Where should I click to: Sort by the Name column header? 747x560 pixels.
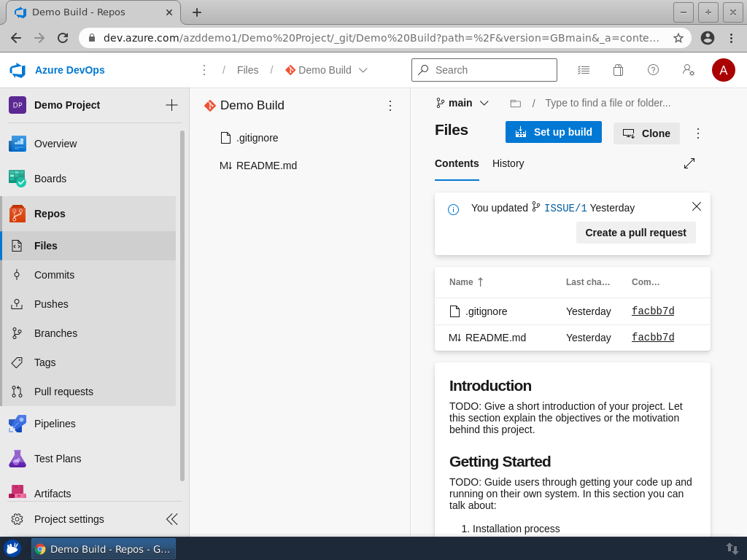466,282
